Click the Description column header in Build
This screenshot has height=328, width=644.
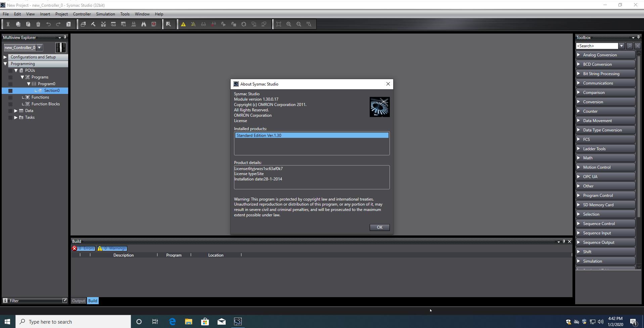pyautogui.click(x=124, y=255)
